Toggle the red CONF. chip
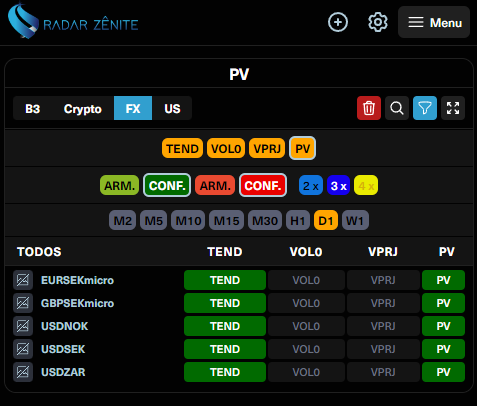477x406 pixels. point(263,185)
